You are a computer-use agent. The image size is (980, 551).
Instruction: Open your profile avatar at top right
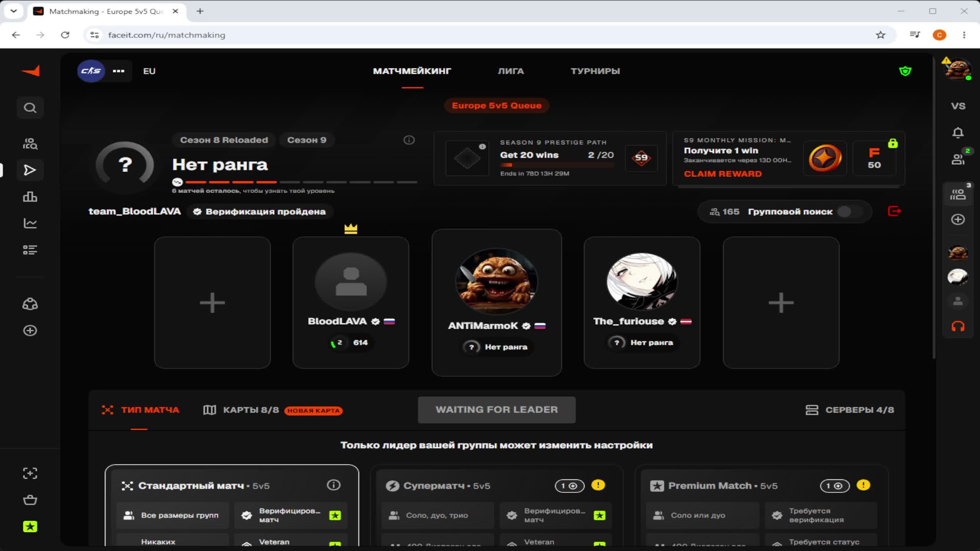click(x=958, y=70)
